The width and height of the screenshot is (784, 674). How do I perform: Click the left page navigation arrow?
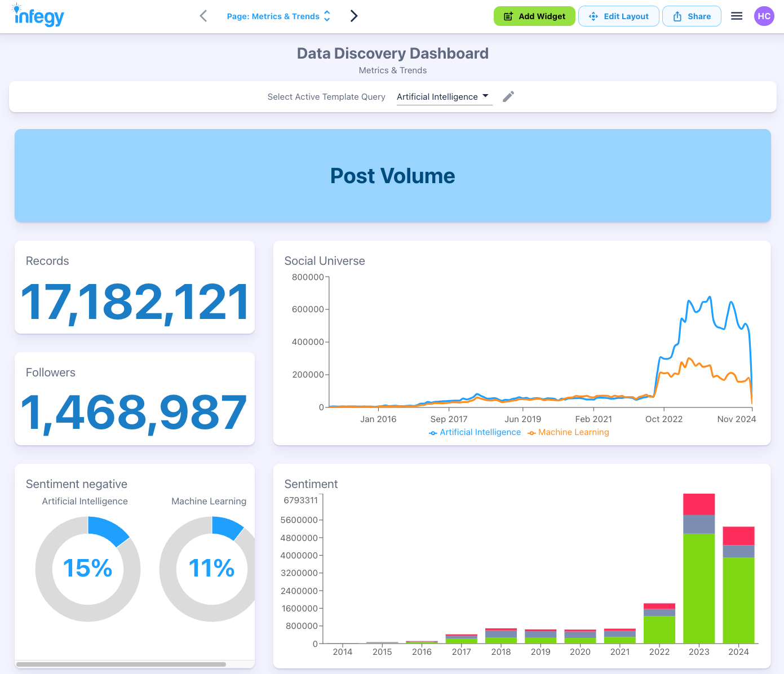(203, 16)
